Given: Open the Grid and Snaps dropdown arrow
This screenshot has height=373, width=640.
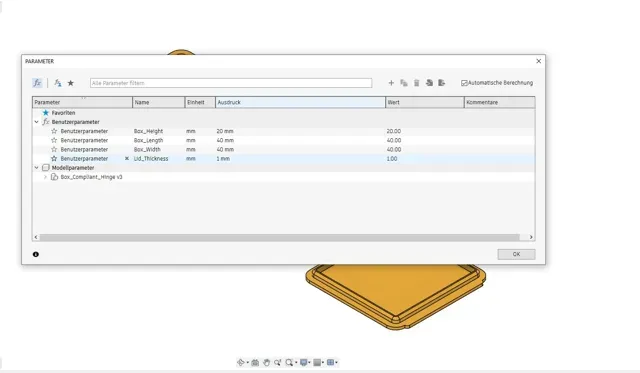Looking at the screenshot, I should pyautogui.click(x=323, y=362).
